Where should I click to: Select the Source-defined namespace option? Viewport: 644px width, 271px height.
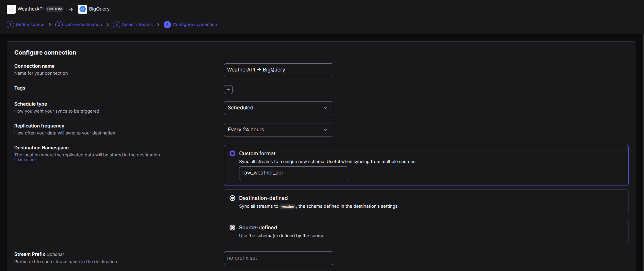(232, 228)
